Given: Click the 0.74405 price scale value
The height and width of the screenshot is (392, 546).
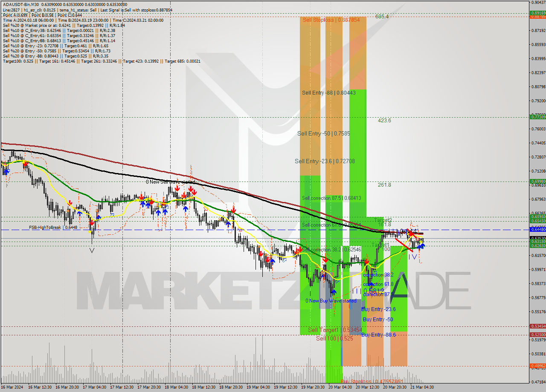Looking at the screenshot, I should click(539, 143).
